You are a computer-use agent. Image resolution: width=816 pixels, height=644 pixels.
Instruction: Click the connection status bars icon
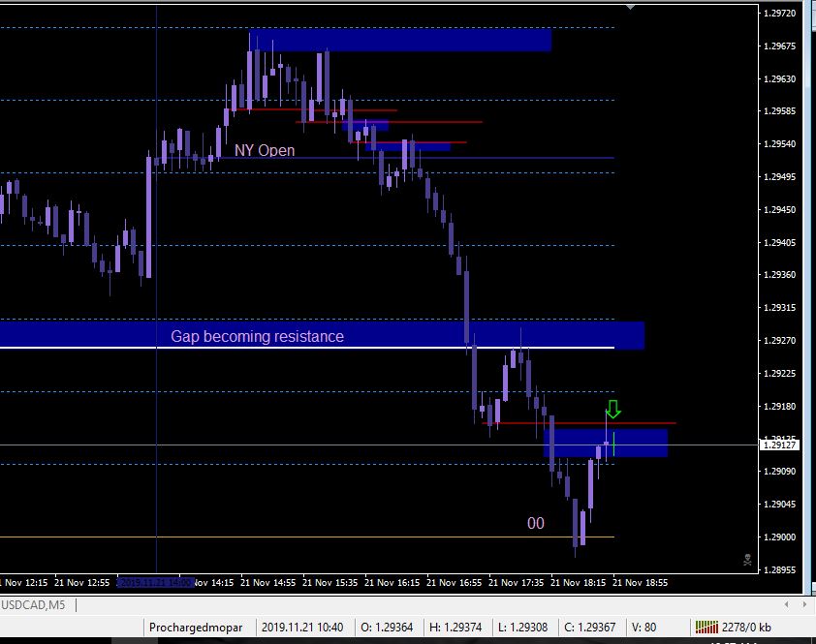pos(706,627)
